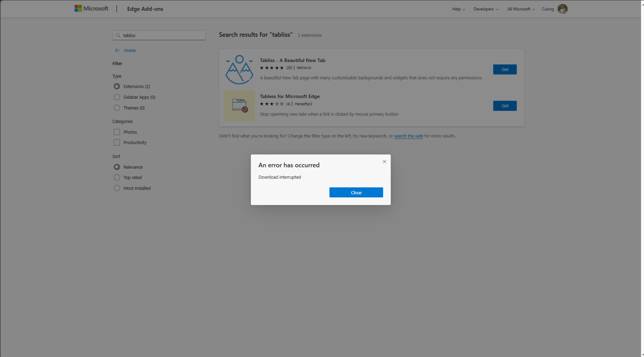644x357 pixels.
Task: Click the back arrow beside Home
Action: (x=117, y=51)
